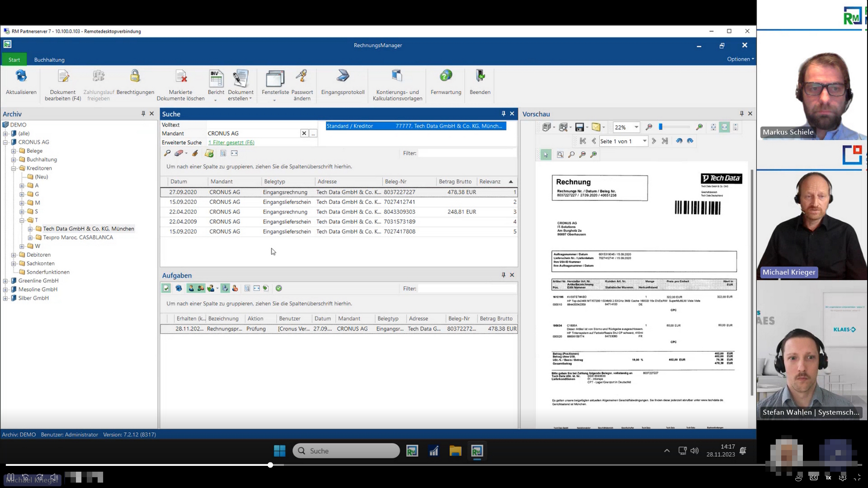Click the Suche filter input field
The image size is (868, 488).
(467, 153)
